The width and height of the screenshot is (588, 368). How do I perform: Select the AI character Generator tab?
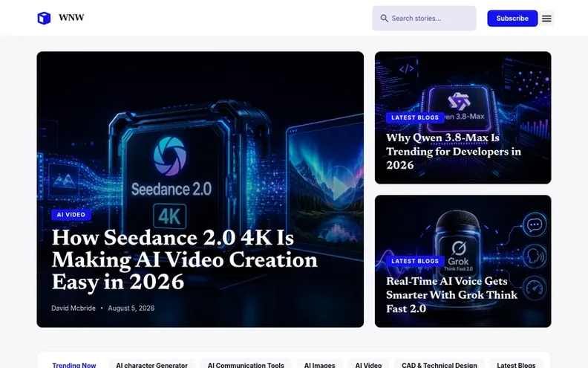tap(152, 364)
